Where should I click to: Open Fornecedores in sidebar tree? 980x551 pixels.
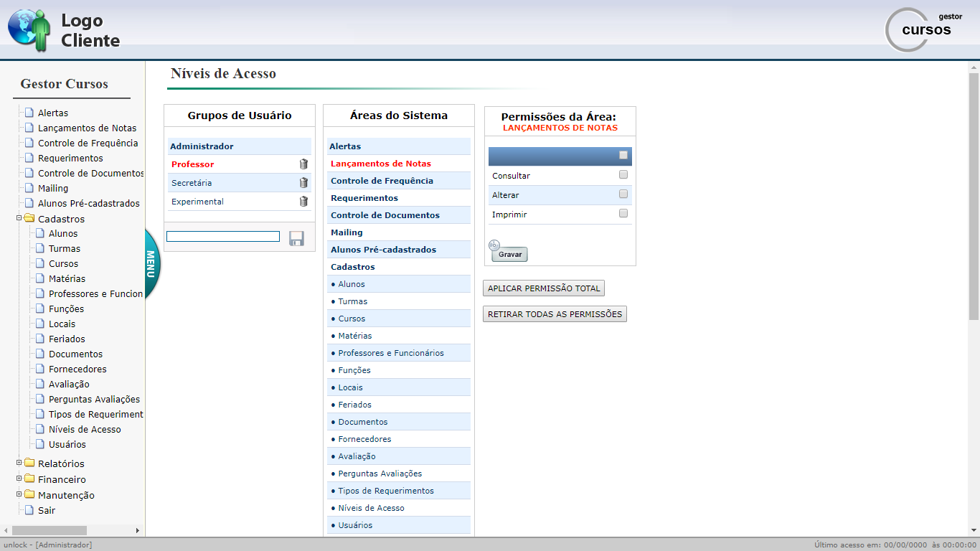click(77, 369)
